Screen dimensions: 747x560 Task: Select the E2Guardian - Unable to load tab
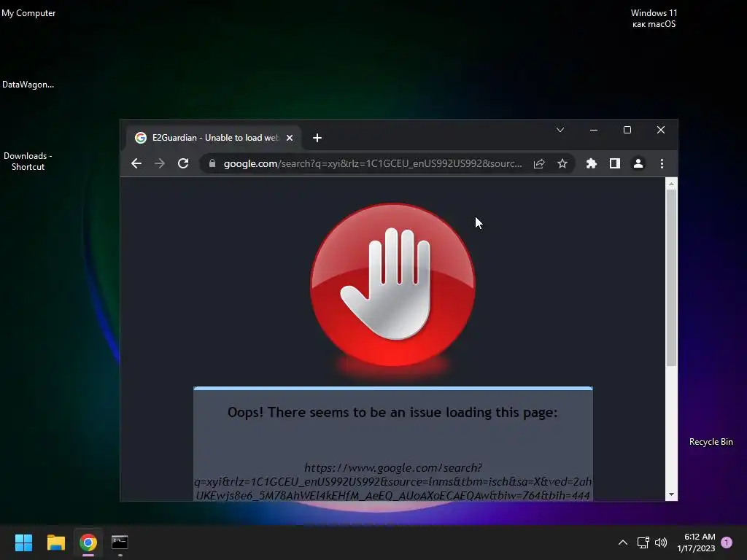coord(214,138)
